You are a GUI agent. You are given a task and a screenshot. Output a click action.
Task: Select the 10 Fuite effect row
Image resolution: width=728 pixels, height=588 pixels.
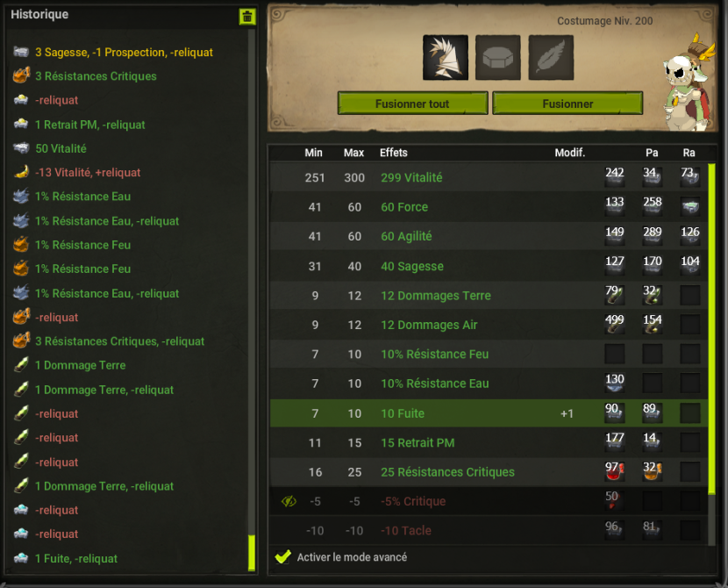coord(489,413)
